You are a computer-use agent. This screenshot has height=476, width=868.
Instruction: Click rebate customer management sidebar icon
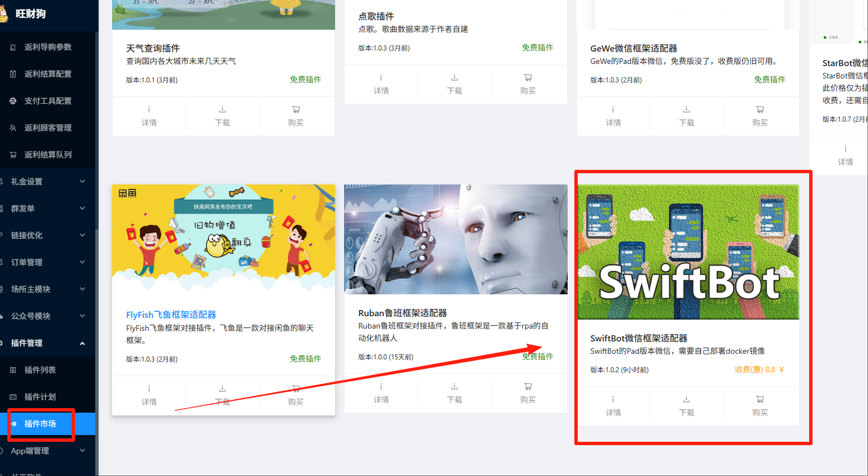(13, 128)
